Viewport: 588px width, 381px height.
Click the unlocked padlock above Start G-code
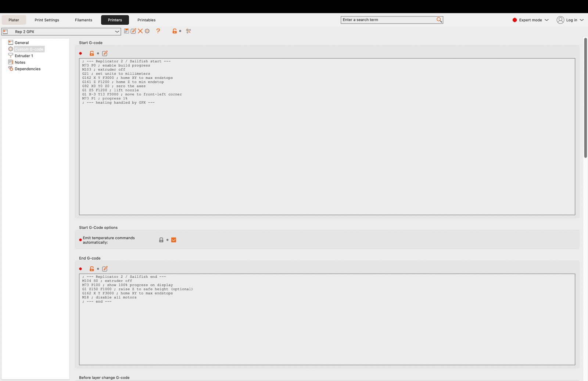92,53
